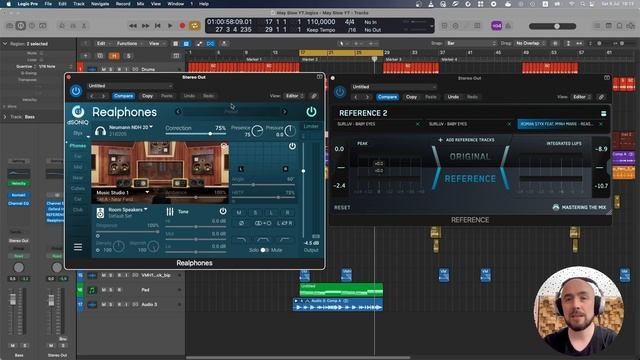Image resolution: width=640 pixels, height=360 pixels.
Task: Click the add track plus button
Action: pyautogui.click(x=86, y=56)
